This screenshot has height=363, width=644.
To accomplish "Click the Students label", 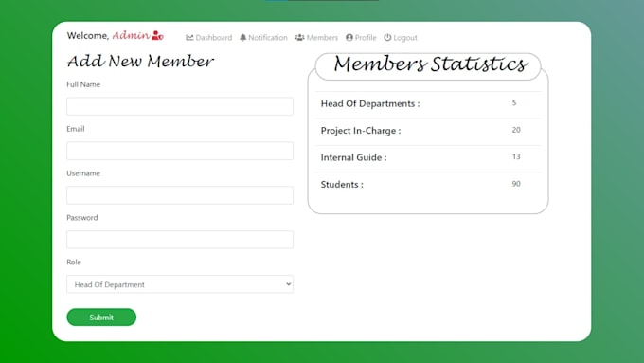I will point(342,185).
